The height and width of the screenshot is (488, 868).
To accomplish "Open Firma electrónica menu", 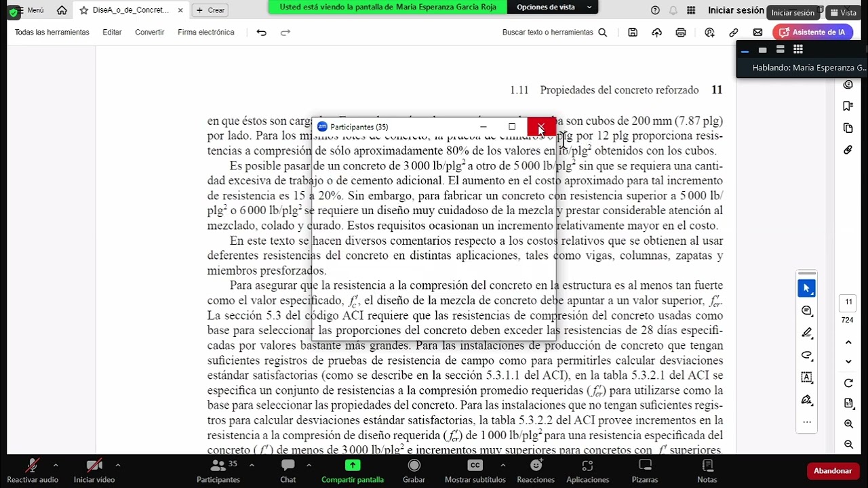I will point(206,33).
